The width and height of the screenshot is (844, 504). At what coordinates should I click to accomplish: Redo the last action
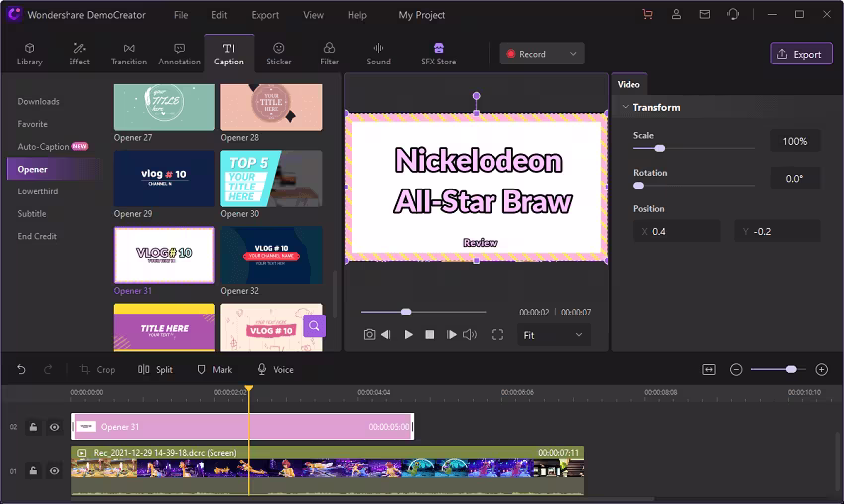pos(48,369)
